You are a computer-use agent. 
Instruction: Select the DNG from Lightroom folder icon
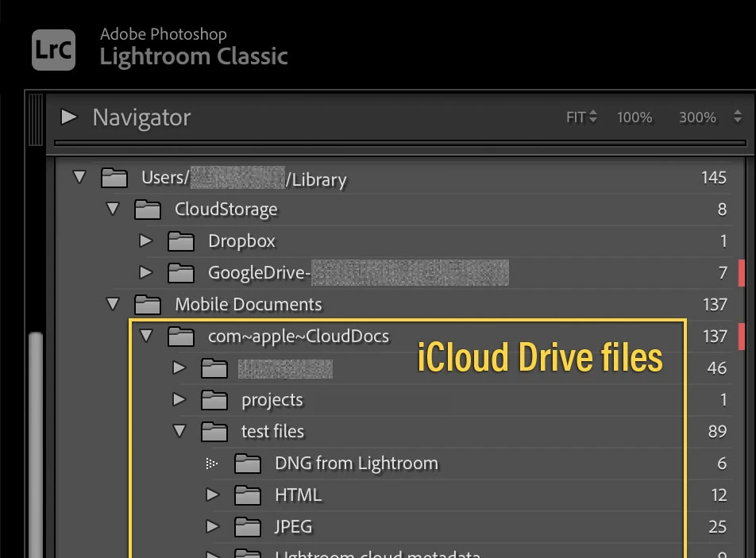[247, 464]
